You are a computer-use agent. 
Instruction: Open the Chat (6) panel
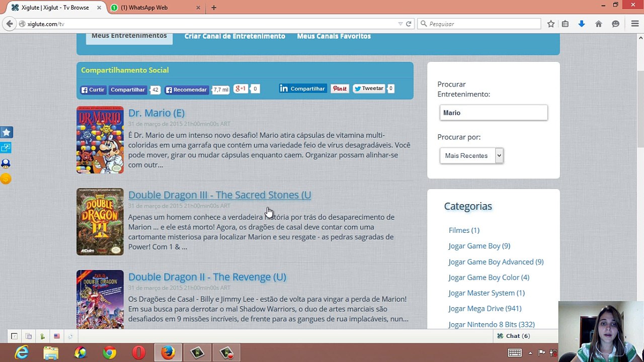513,336
